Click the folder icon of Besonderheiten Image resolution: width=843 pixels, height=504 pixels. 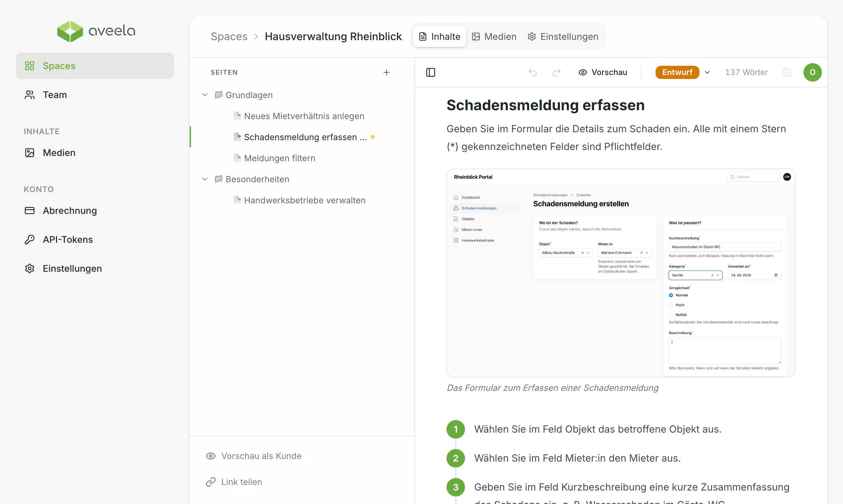coord(219,179)
